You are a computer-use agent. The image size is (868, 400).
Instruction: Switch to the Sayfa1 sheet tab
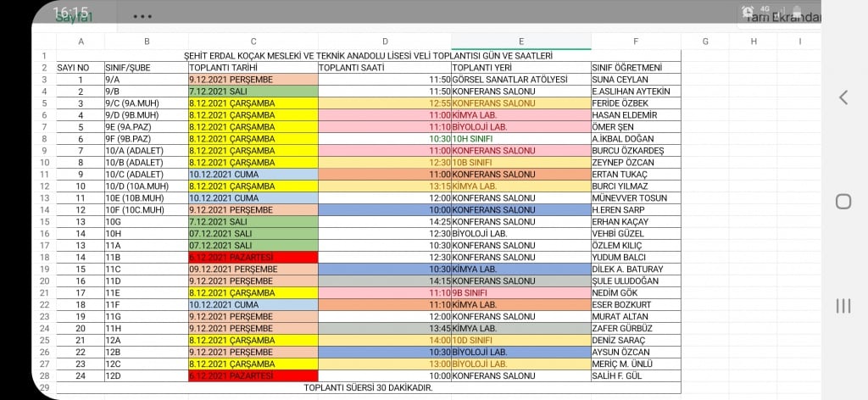click(x=75, y=18)
